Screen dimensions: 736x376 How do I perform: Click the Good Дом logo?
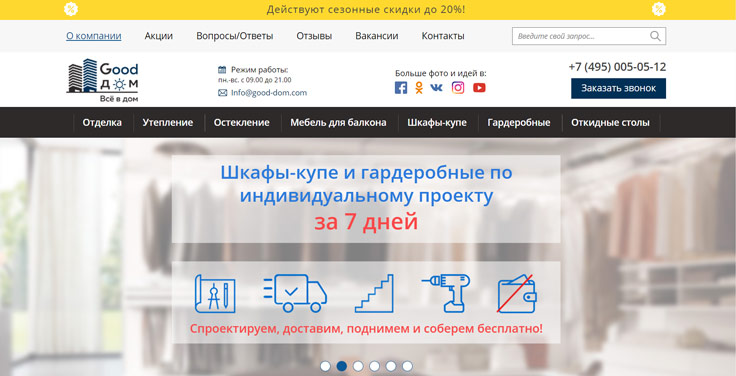pyautogui.click(x=103, y=80)
